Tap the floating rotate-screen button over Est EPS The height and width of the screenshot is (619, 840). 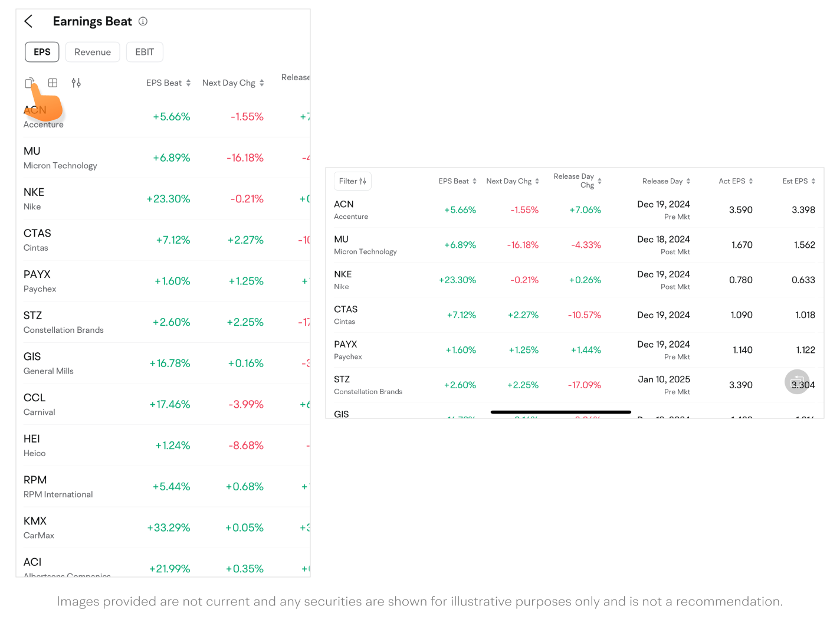(x=796, y=382)
